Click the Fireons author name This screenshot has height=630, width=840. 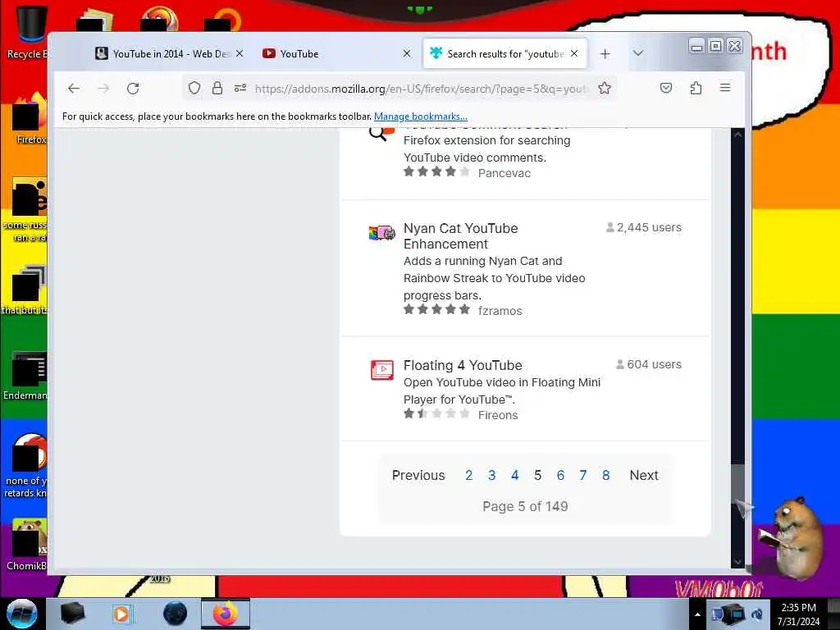498,415
